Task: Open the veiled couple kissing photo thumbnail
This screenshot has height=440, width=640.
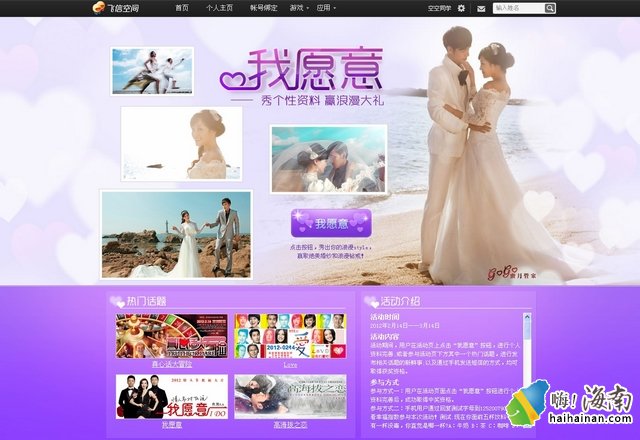Action: pyautogui.click(x=329, y=159)
